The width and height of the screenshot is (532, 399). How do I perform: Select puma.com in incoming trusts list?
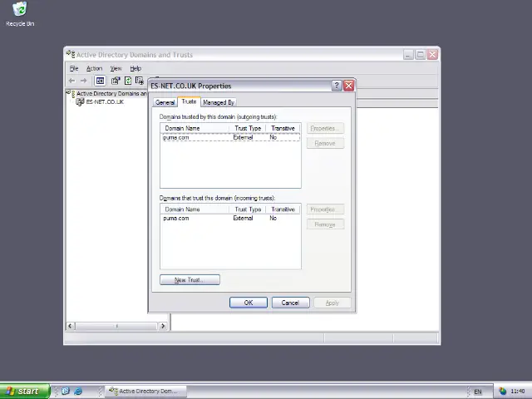[175, 218]
